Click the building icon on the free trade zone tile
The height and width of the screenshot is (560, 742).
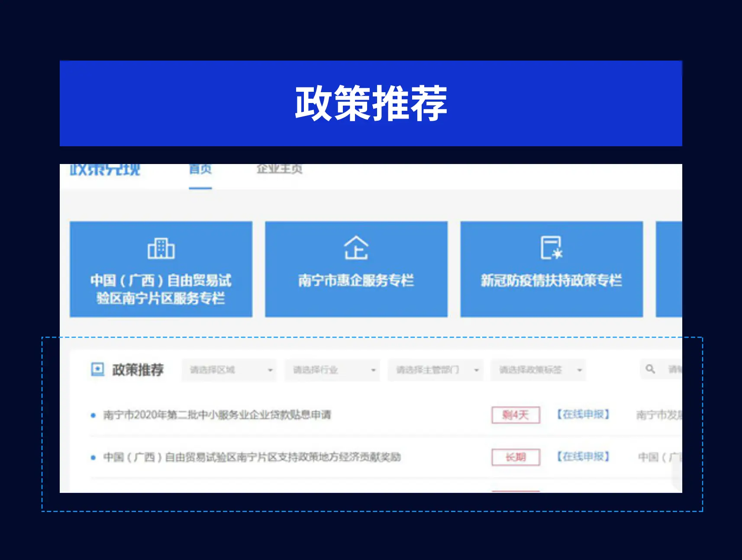click(x=161, y=248)
